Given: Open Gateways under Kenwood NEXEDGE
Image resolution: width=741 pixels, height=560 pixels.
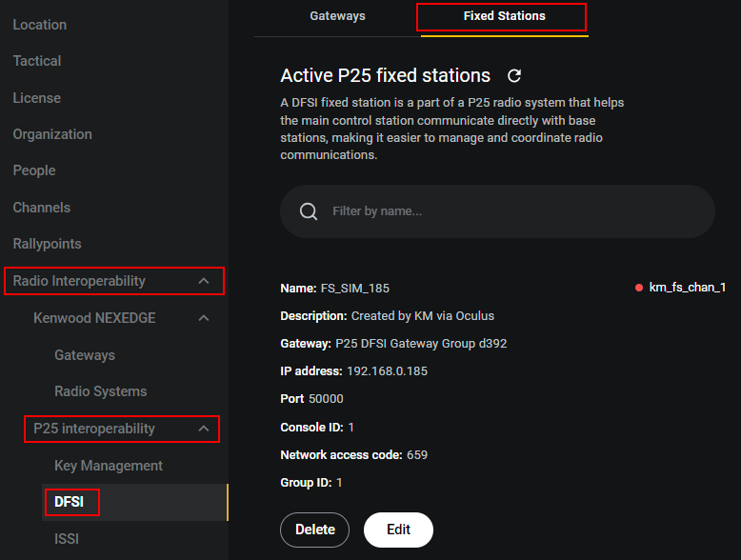Looking at the screenshot, I should (x=85, y=355).
